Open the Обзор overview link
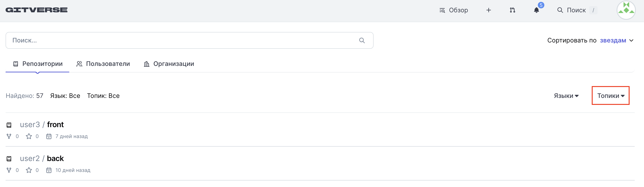The width and height of the screenshot is (644, 187). click(454, 10)
